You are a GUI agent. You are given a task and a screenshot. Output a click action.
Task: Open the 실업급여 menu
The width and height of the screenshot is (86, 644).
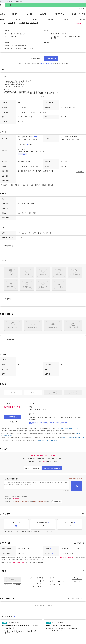(x=43, y=14)
